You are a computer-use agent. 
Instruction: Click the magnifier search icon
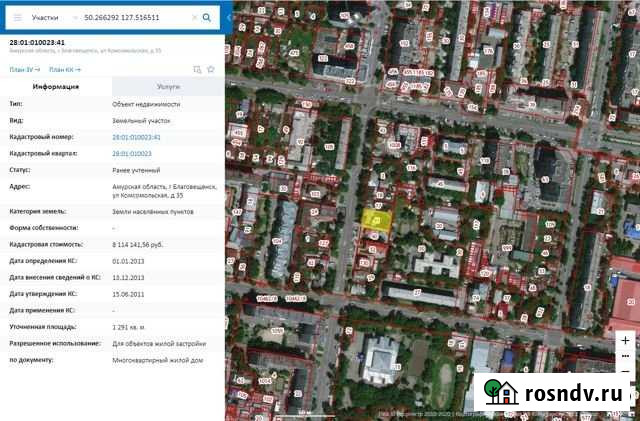pyautogui.click(x=206, y=18)
